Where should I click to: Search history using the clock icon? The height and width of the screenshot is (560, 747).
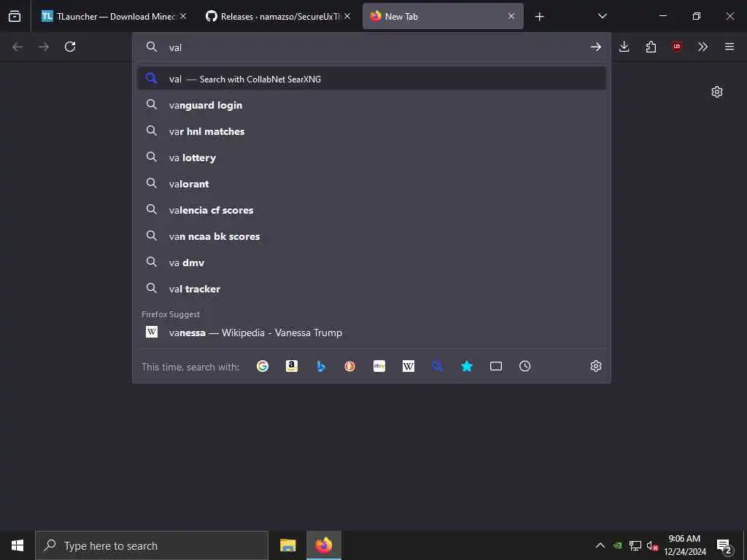pos(525,366)
